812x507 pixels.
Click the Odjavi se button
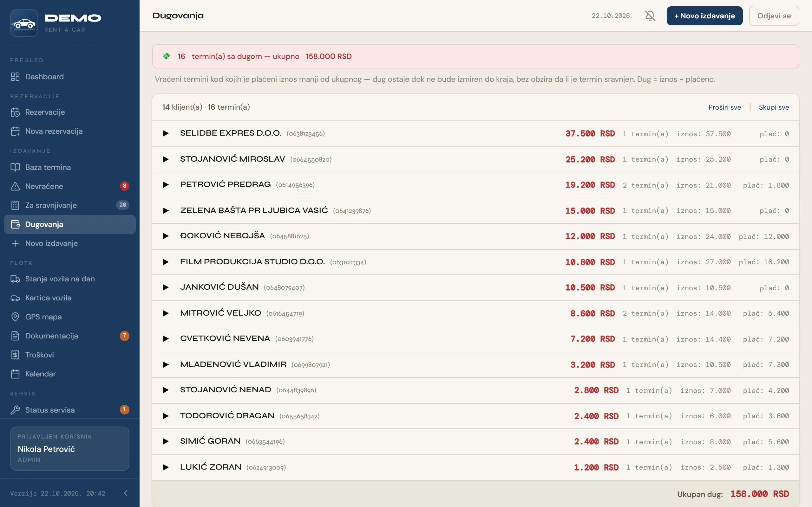pyautogui.click(x=774, y=16)
